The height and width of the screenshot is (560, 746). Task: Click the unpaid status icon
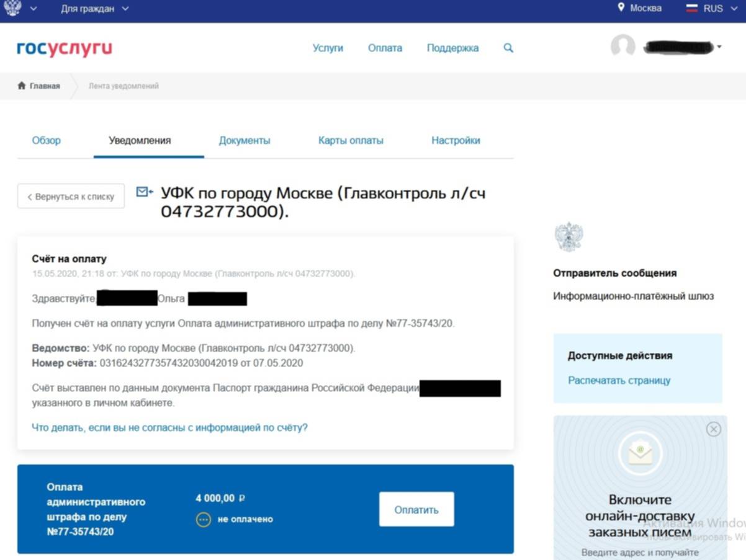pos(204,519)
